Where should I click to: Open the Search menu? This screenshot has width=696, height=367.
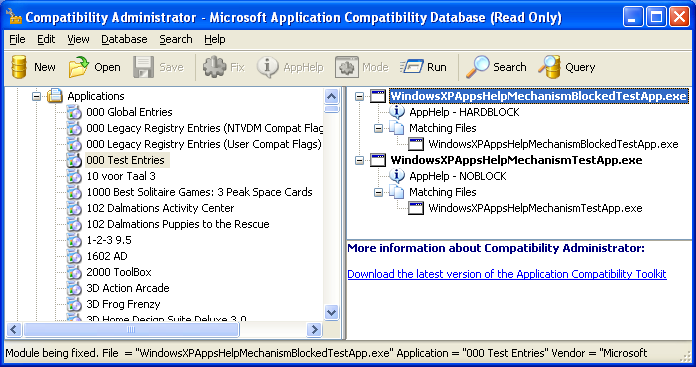coord(176,39)
